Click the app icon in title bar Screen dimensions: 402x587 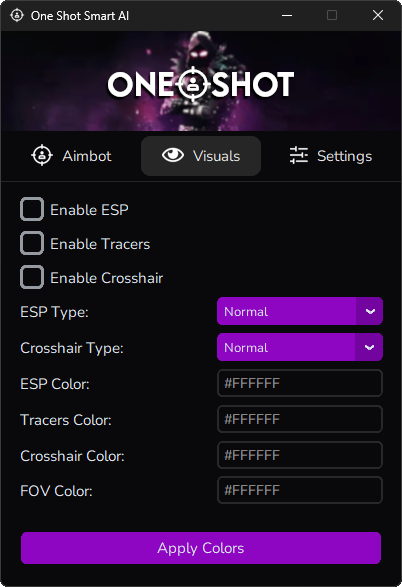(x=17, y=15)
